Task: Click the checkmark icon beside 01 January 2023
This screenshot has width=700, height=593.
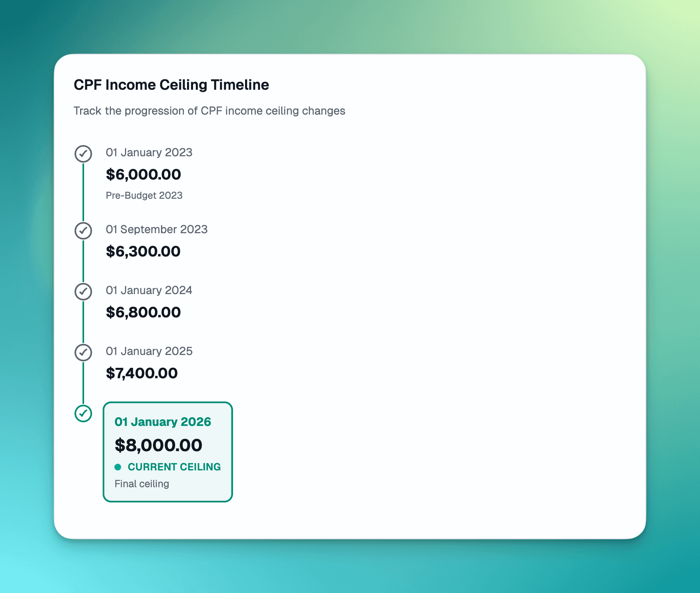Action: tap(83, 154)
